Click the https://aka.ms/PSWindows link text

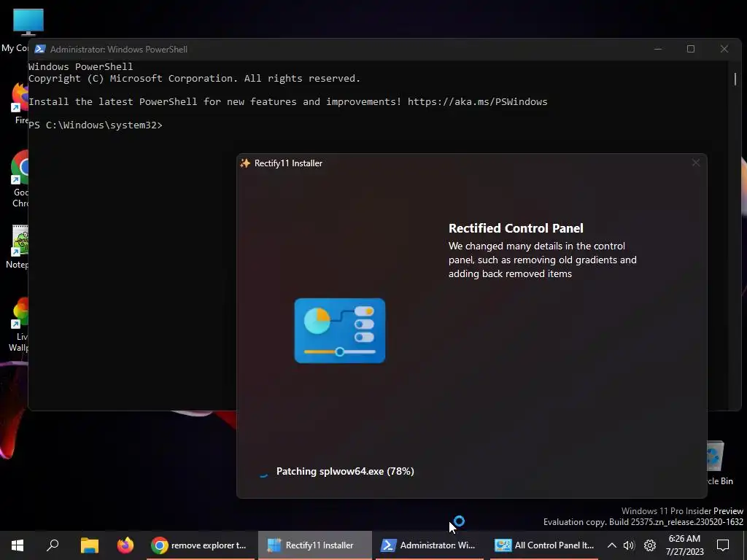click(x=477, y=101)
